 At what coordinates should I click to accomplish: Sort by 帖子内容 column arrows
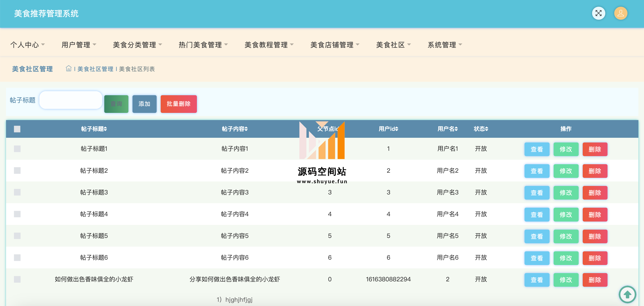click(246, 129)
